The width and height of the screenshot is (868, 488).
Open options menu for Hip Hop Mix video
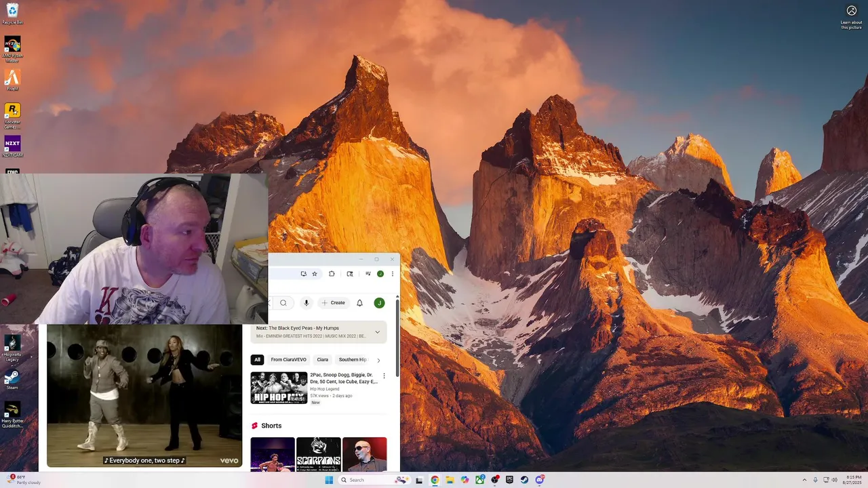pyautogui.click(x=384, y=375)
